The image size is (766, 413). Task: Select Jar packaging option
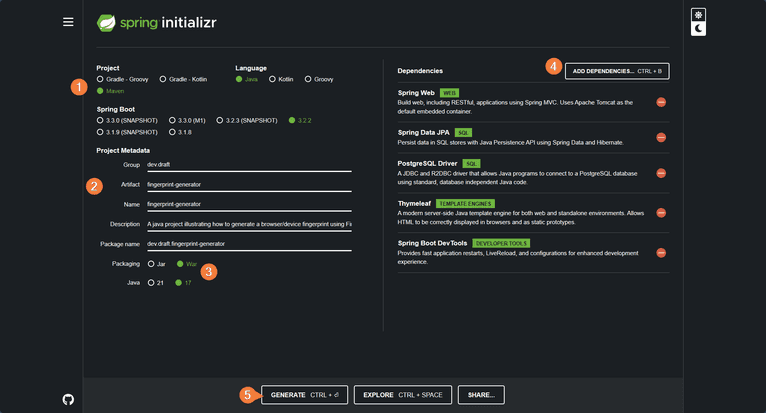(x=150, y=264)
